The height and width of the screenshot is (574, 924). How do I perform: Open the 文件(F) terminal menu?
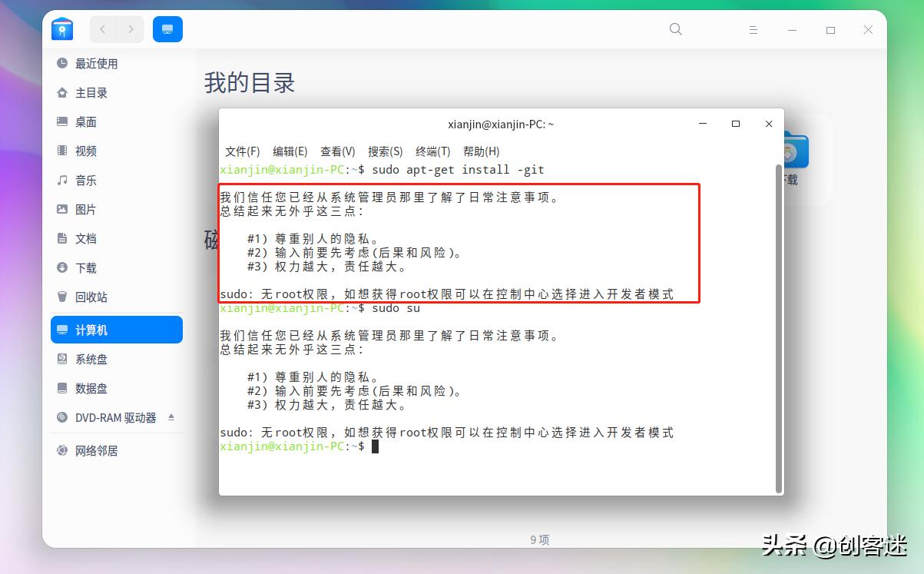[x=242, y=151]
